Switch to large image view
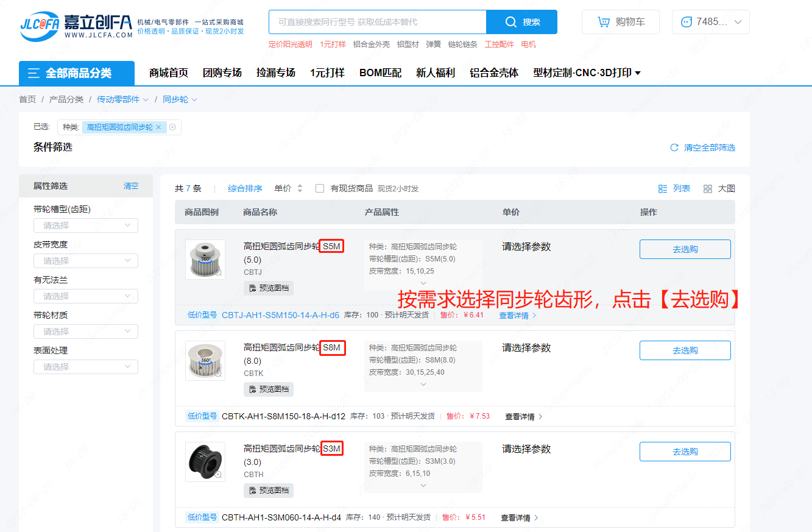The image size is (812, 532). tap(719, 189)
